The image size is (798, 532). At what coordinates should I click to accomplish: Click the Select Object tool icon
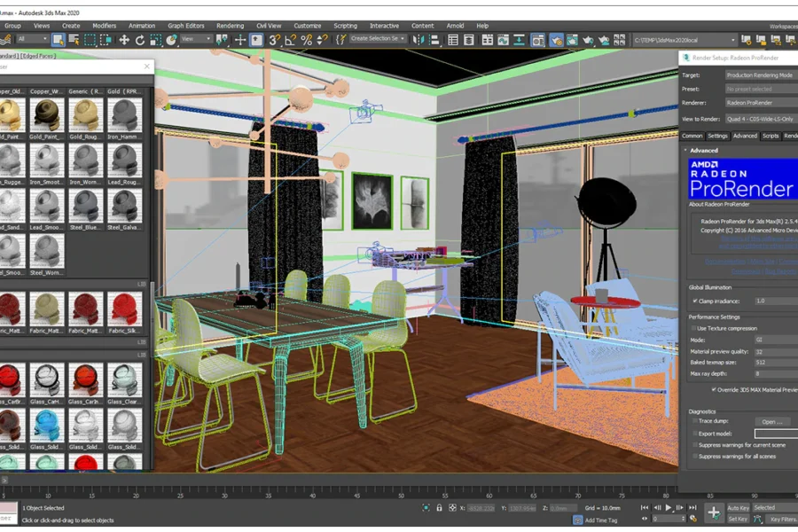tap(59, 40)
